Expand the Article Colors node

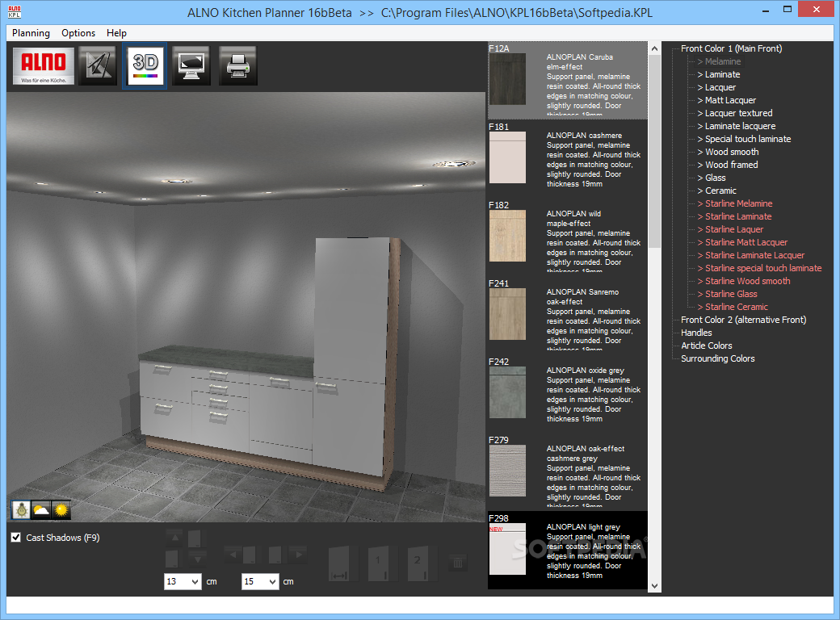[706, 346]
